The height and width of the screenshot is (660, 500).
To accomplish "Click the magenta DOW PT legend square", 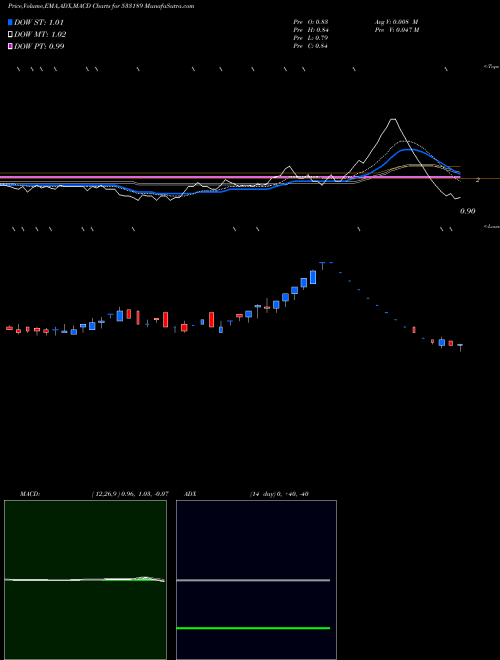I will (11, 46).
